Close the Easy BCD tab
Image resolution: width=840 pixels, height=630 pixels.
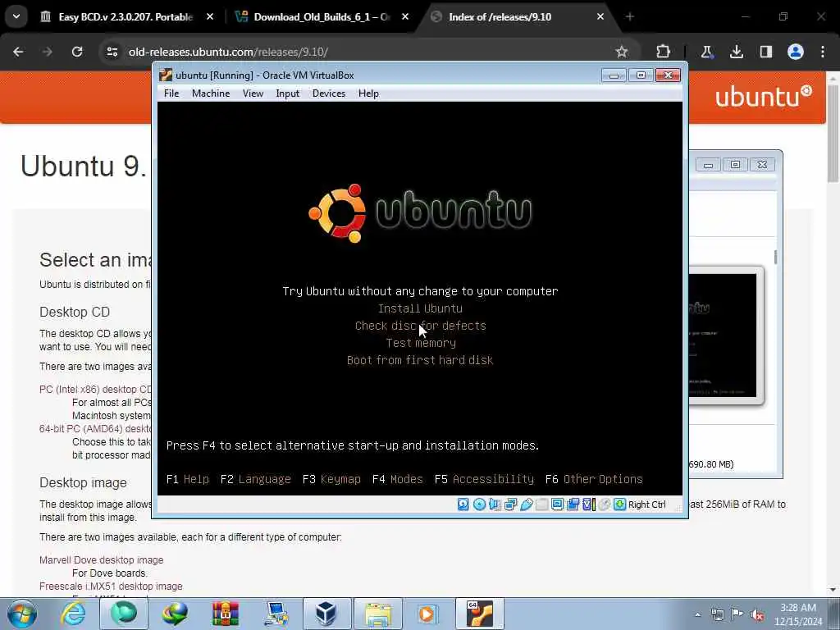(x=210, y=16)
